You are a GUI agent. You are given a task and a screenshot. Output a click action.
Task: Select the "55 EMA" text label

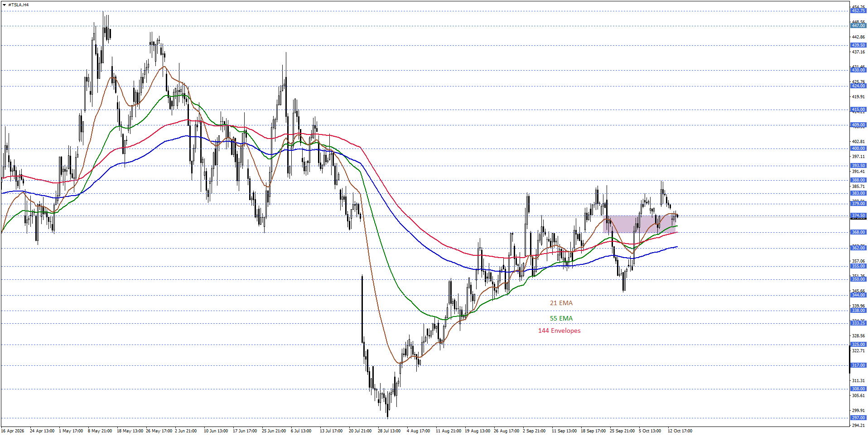(561, 318)
